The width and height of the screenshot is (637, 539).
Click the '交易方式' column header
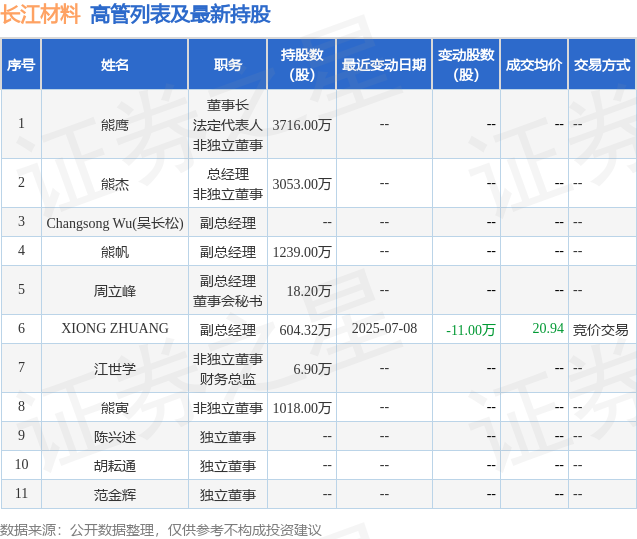(x=602, y=65)
